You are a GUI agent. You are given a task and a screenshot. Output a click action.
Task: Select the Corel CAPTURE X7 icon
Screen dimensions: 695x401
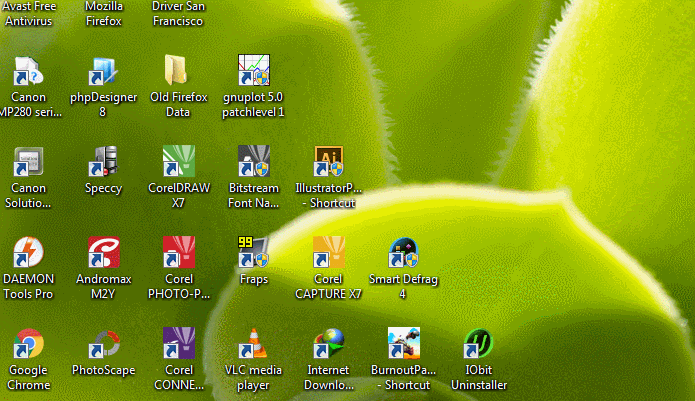(328, 252)
